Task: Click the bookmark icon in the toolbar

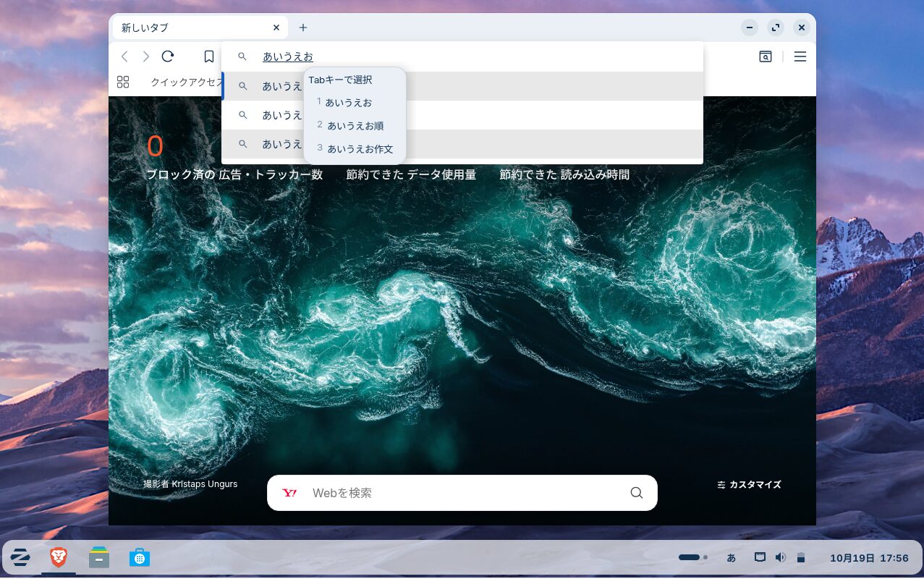Action: (x=209, y=56)
